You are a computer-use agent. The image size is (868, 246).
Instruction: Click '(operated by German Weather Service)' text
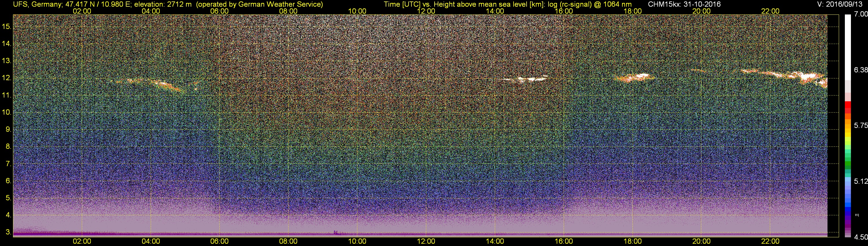click(260, 4)
